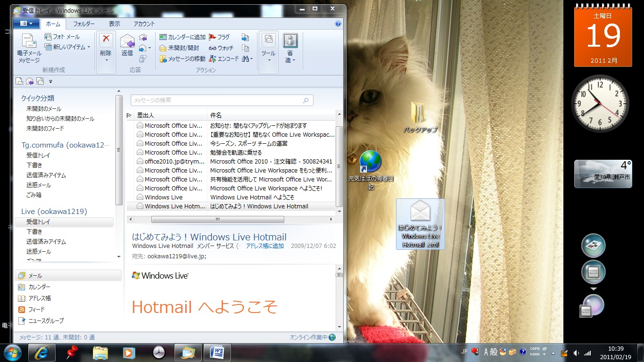Click the メッセージの検索 search box
The image size is (644, 362).
(x=222, y=100)
